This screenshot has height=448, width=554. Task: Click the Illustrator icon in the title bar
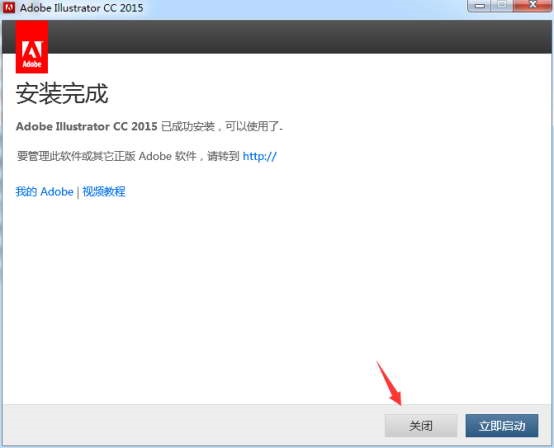(x=8, y=7)
